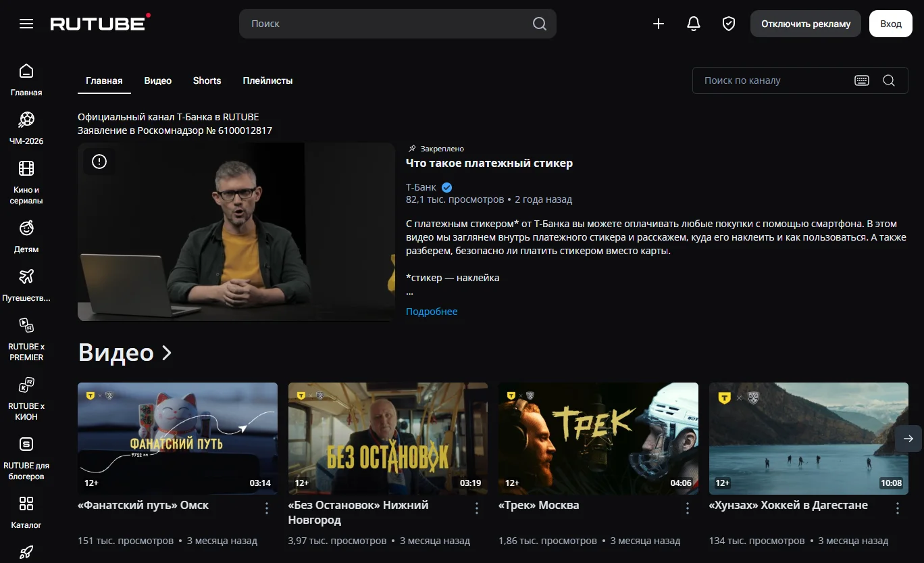
Task: Open RUTUBE для блогеров in the sidebar
Action: 26,459
